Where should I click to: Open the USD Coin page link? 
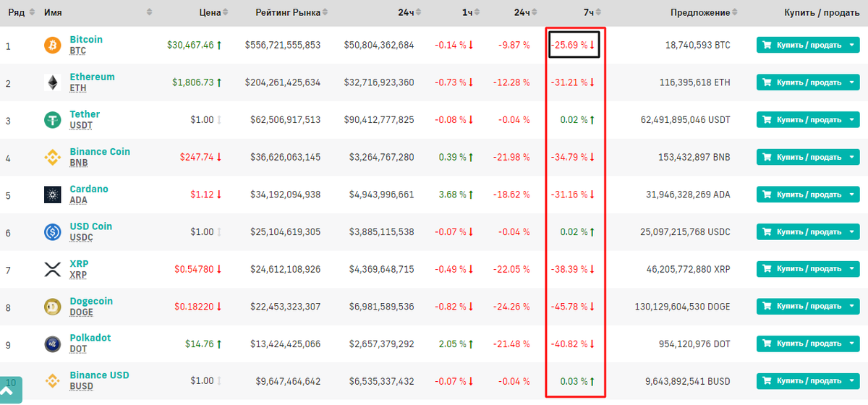click(x=91, y=226)
